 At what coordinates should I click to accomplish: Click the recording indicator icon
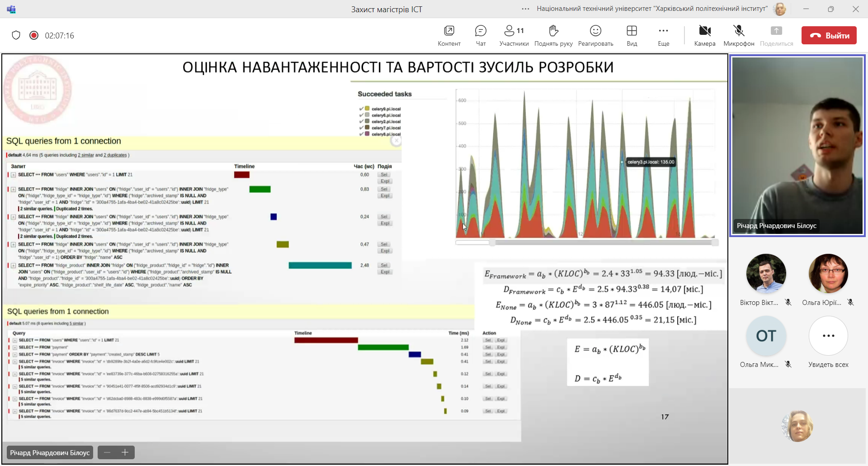34,35
